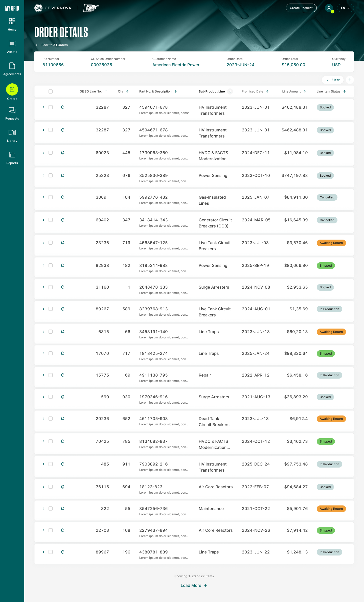The height and width of the screenshot is (602, 364).
Task: Open the EN language dropdown
Action: click(x=345, y=8)
